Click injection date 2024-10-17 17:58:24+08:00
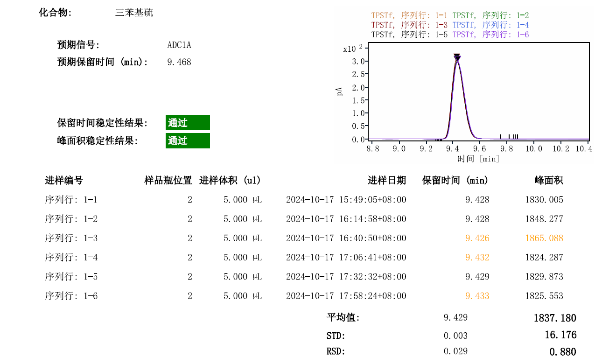Screen dimensions: 602x364 pos(346,296)
